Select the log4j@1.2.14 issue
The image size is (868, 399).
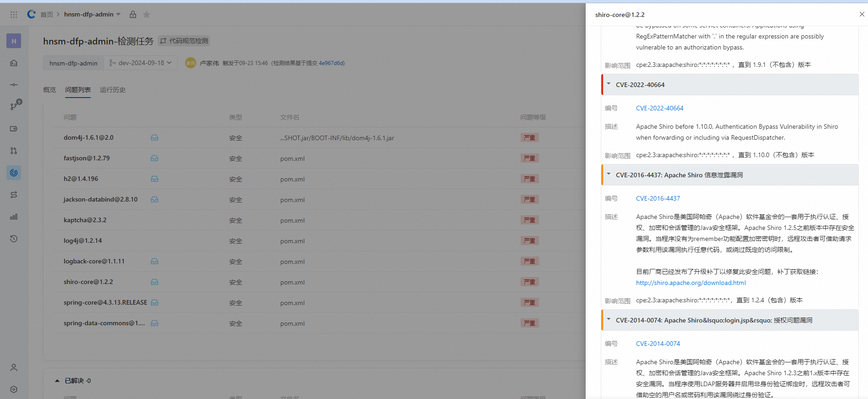coord(82,240)
